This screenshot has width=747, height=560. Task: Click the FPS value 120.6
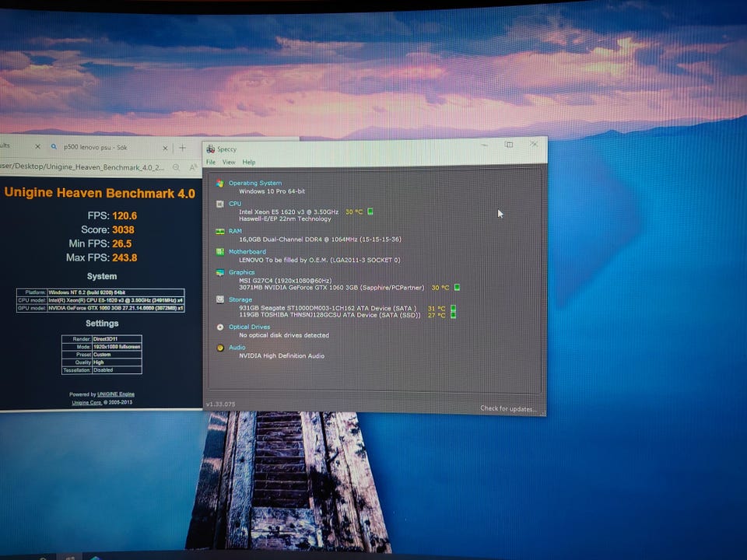124,215
